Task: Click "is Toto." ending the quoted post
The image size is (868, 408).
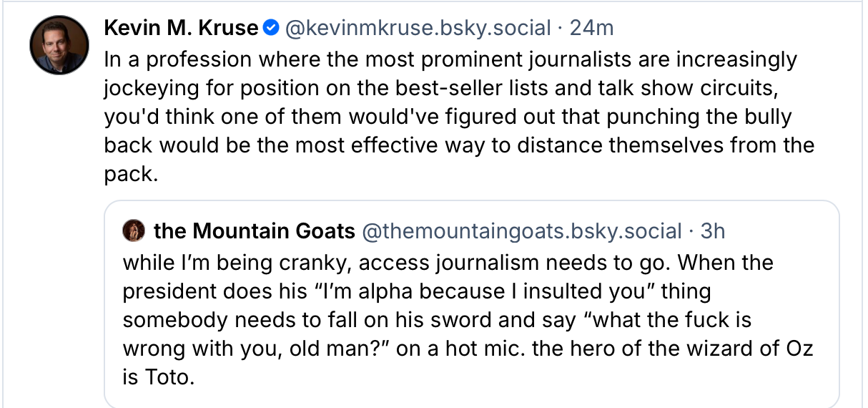Action: [x=158, y=377]
